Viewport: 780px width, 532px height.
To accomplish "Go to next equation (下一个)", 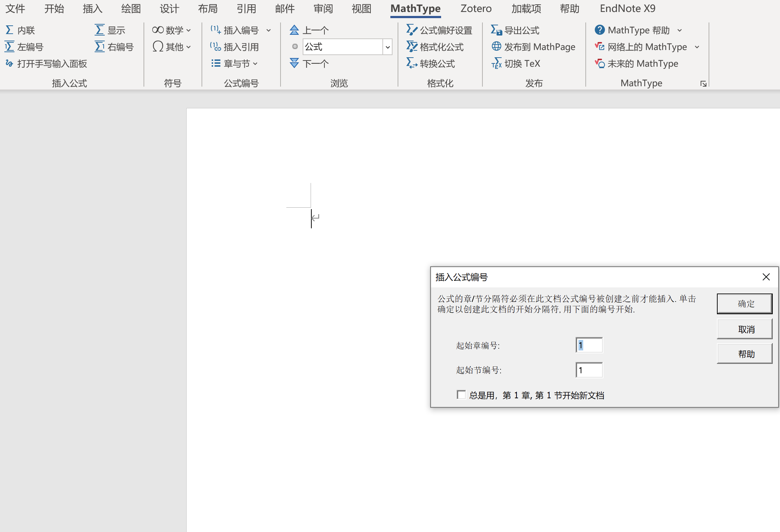I will tap(309, 64).
